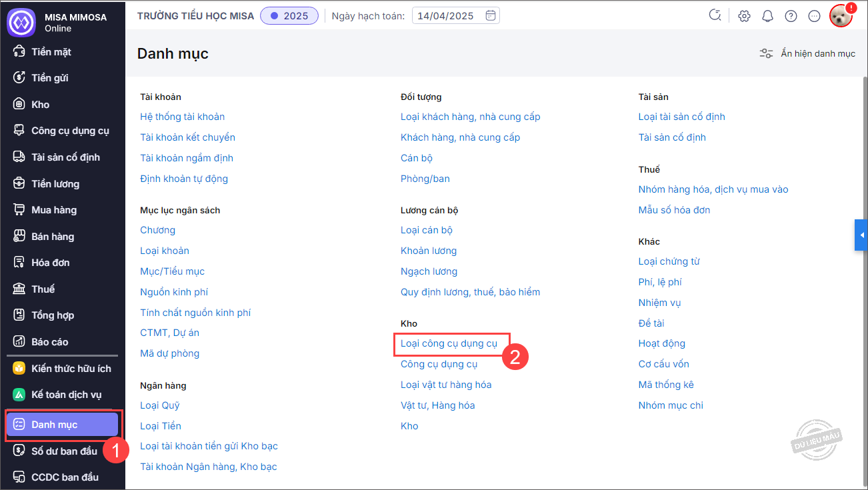
Task: Open the user avatar profile menu
Action: 841,16
